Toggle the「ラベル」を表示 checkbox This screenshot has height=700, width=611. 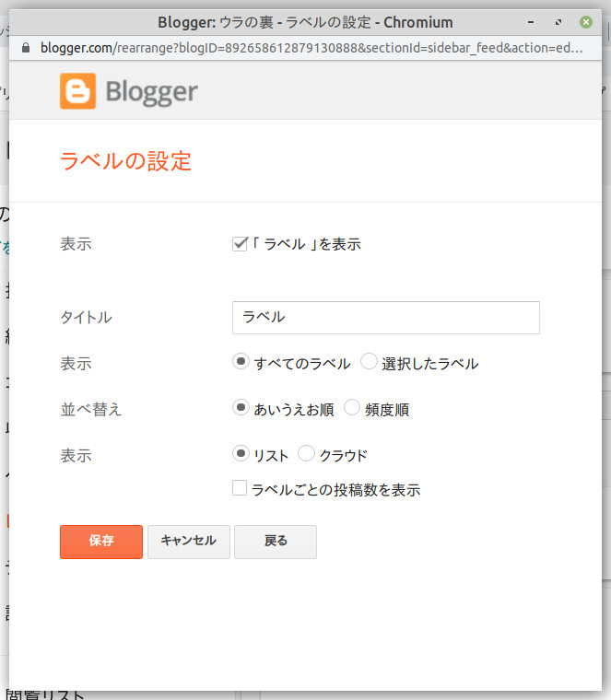(240, 244)
